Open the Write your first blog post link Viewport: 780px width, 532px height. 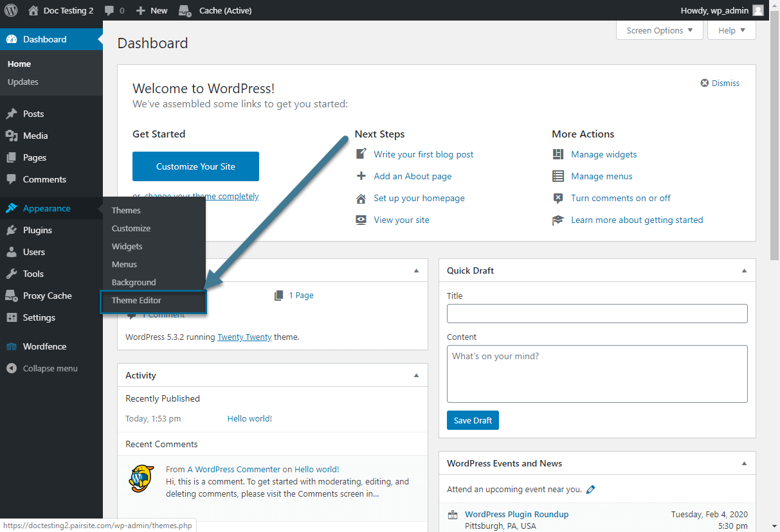point(423,154)
